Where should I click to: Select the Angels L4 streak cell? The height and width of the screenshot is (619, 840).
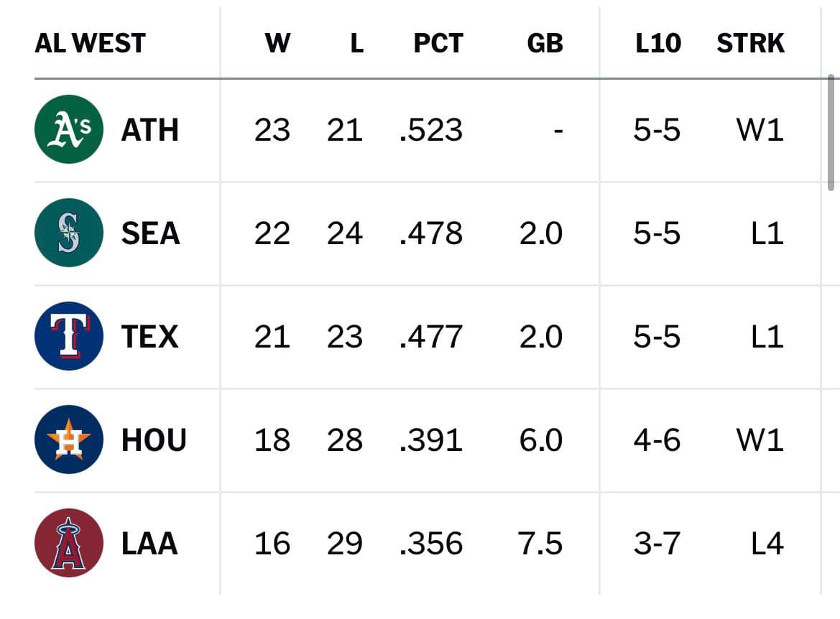click(767, 544)
